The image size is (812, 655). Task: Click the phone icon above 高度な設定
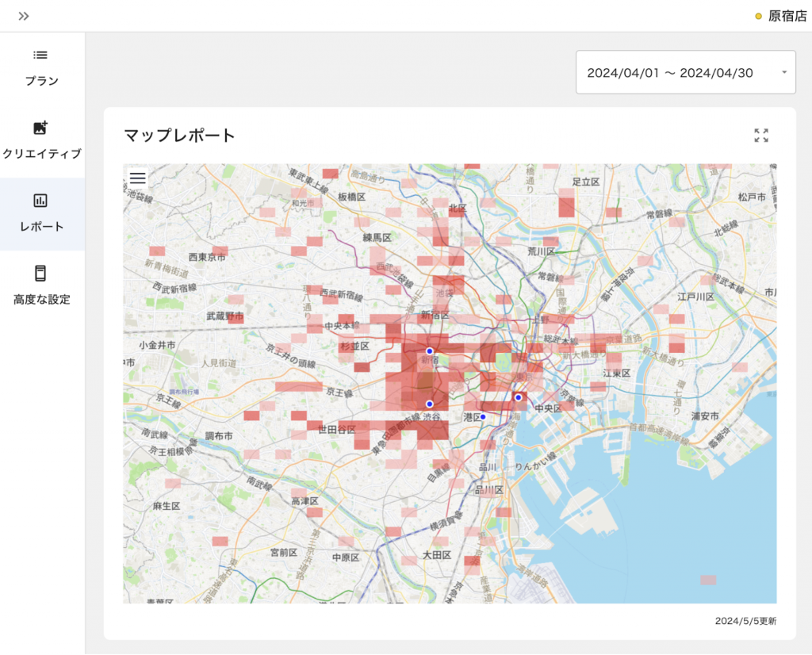tap(40, 273)
